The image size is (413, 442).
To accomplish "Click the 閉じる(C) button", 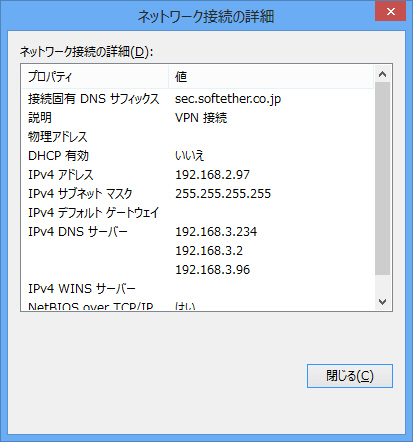I will tap(350, 376).
